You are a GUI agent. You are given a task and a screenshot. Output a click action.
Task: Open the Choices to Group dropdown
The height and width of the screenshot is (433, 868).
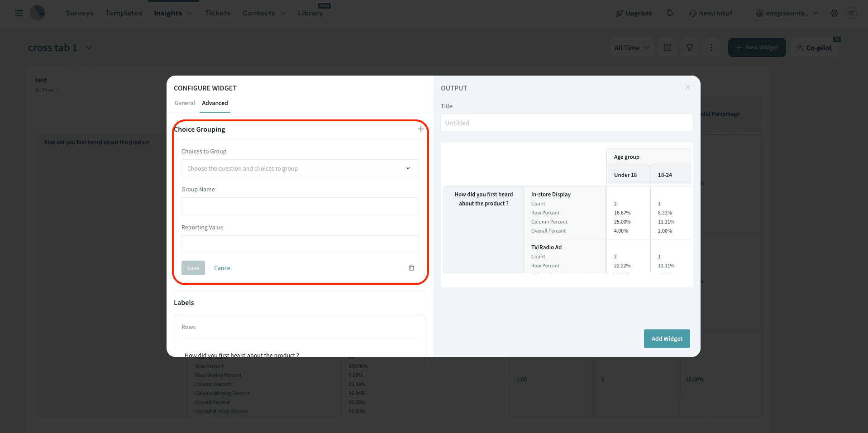tap(300, 168)
